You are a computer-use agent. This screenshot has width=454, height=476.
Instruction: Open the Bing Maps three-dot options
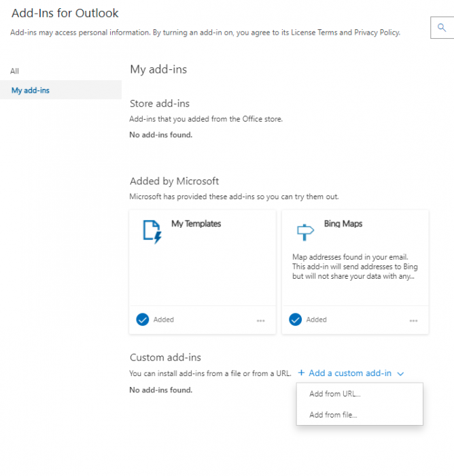click(413, 321)
